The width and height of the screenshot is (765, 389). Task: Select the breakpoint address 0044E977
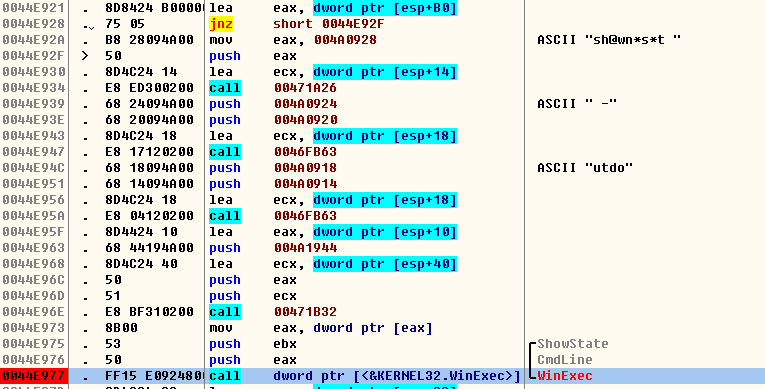[x=33, y=376]
